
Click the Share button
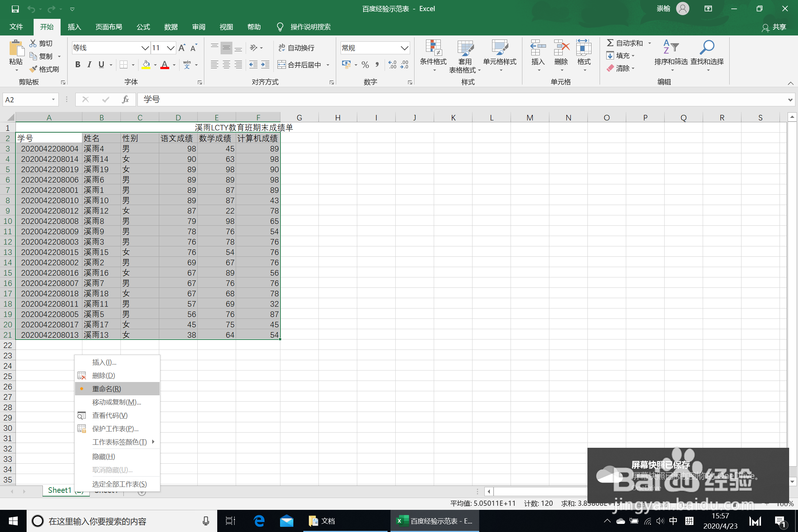pyautogui.click(x=774, y=27)
